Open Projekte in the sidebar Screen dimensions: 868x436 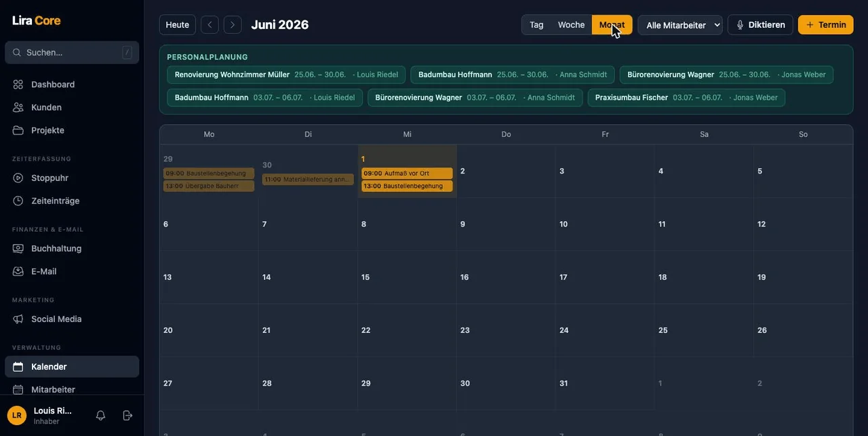[x=72, y=130]
